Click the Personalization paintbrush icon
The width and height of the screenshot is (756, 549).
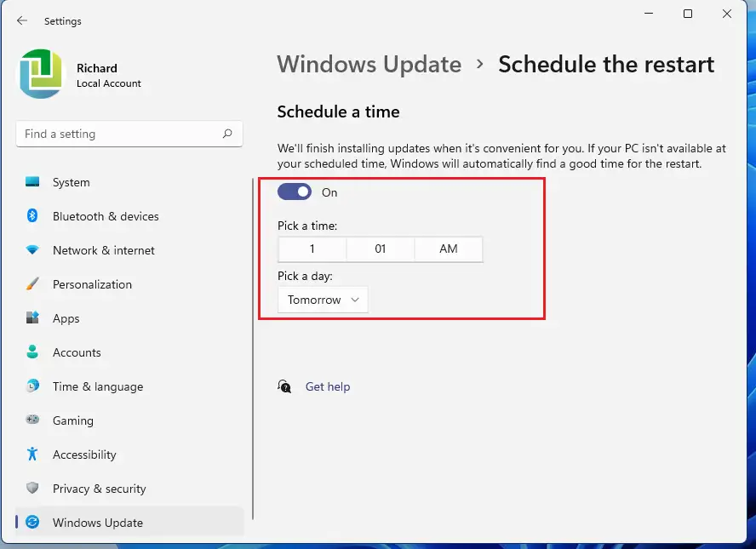(x=32, y=283)
